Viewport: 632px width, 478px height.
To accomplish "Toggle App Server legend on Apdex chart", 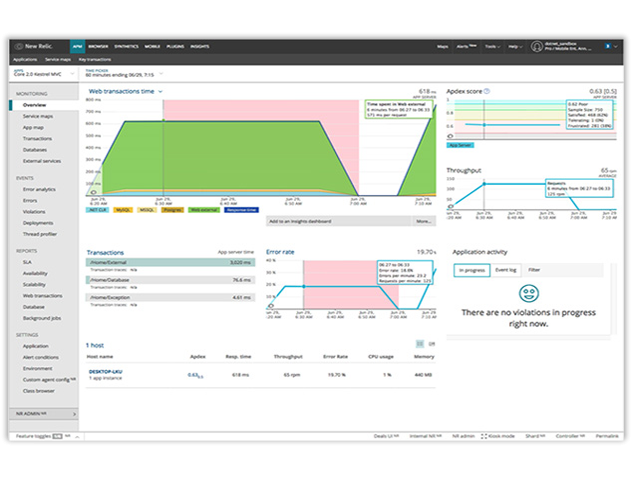I will coord(460,145).
